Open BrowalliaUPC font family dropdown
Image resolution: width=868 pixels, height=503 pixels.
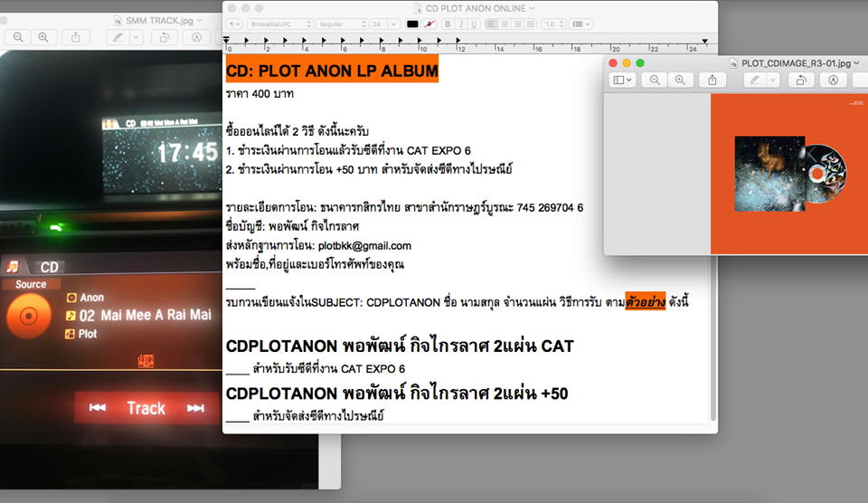(x=279, y=24)
